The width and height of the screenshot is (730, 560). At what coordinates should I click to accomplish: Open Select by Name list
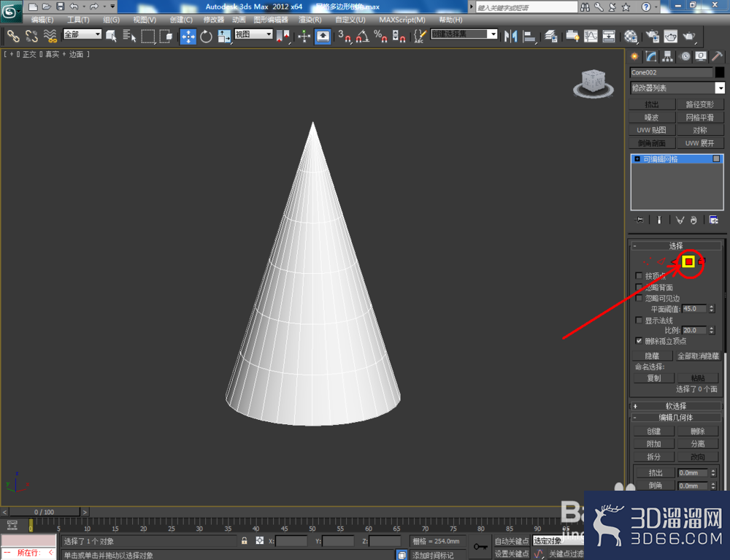click(129, 36)
